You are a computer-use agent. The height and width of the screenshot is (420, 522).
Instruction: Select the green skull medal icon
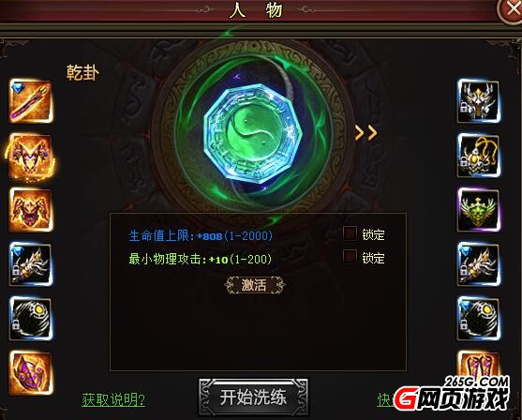tap(479, 210)
